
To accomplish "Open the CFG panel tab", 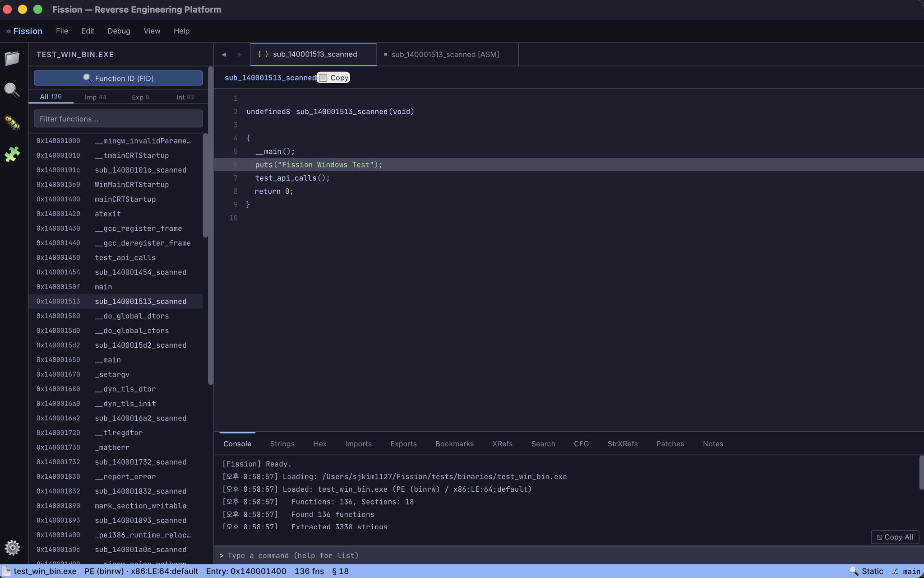I will [x=581, y=444].
